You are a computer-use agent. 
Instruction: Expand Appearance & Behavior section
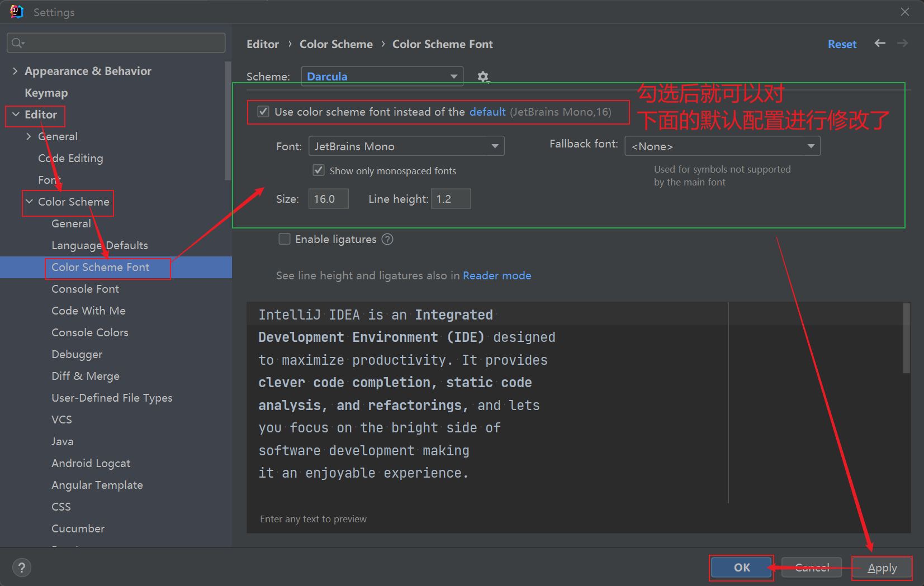15,71
